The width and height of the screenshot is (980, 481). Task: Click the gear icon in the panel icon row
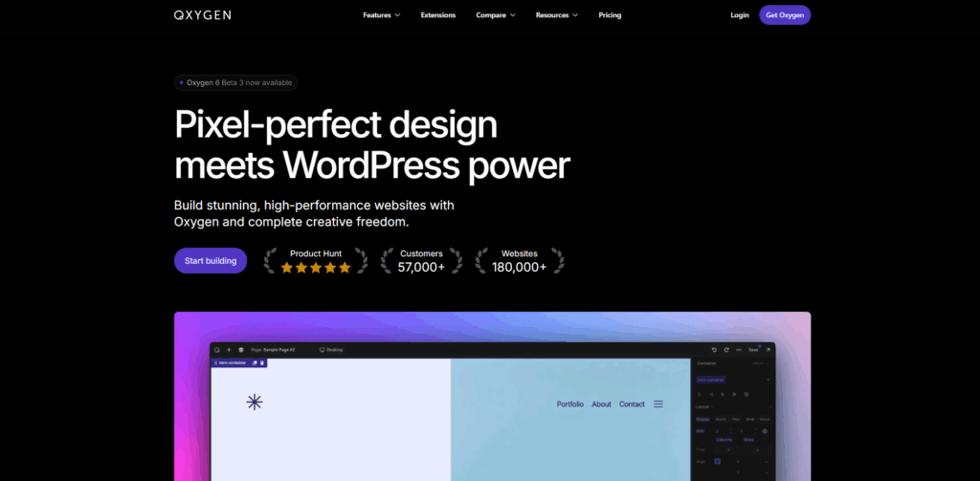coord(746,394)
